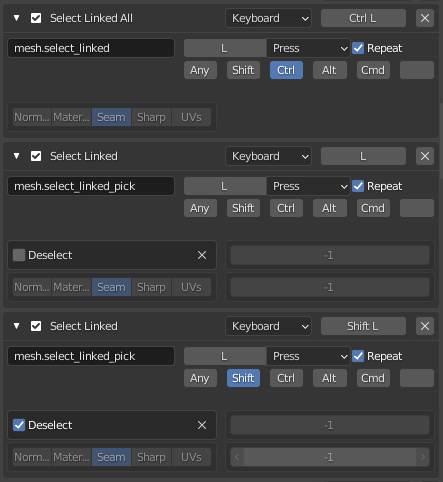This screenshot has width=443, height=482.
Task: Click the L shortcut button in header
Action: 363,156
